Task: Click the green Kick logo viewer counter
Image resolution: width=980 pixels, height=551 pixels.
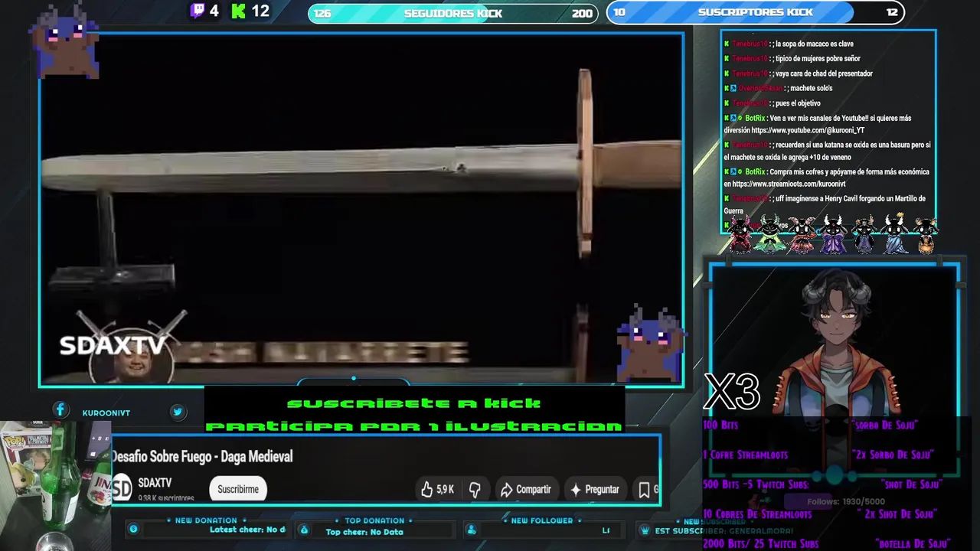Action: (250, 11)
